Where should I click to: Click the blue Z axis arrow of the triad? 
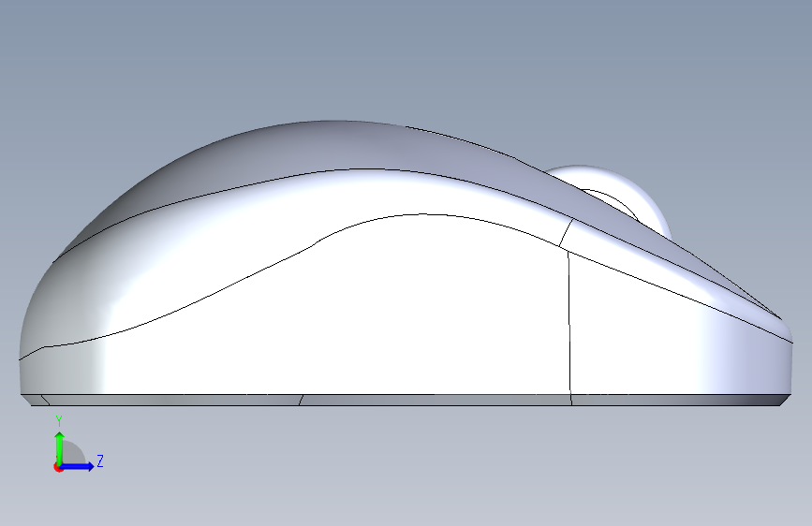[x=78, y=466]
